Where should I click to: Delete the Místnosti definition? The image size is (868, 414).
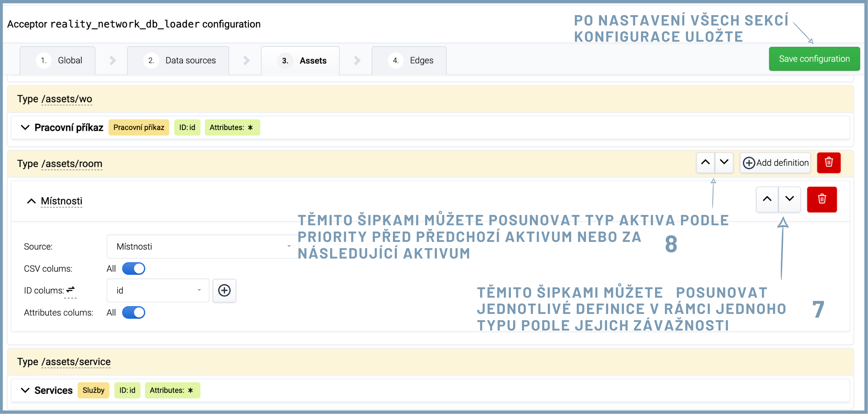tap(821, 199)
